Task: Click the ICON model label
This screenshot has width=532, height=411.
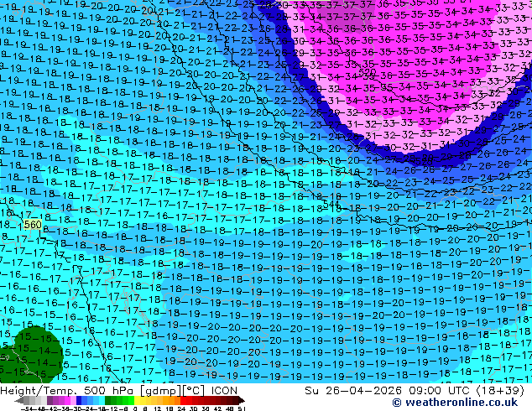Action: tap(224, 391)
